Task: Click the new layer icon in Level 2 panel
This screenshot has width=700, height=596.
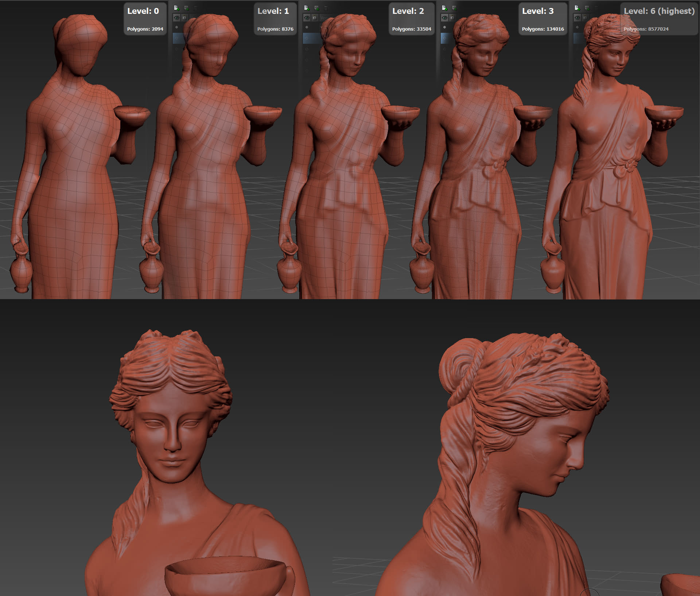Action: [307, 8]
